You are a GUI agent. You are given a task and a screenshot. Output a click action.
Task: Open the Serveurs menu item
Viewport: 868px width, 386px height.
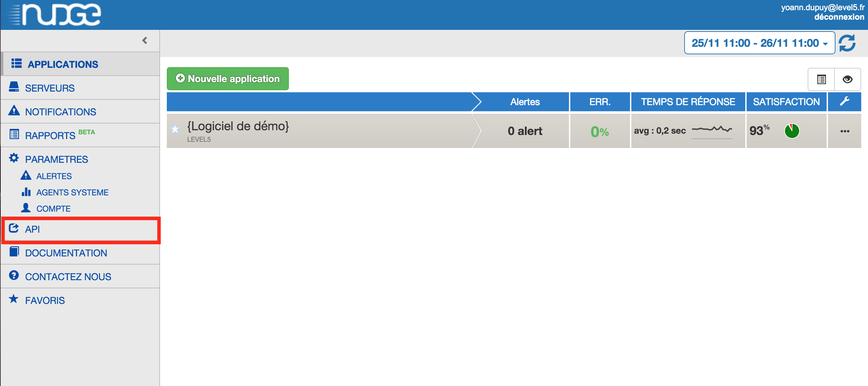coord(50,88)
